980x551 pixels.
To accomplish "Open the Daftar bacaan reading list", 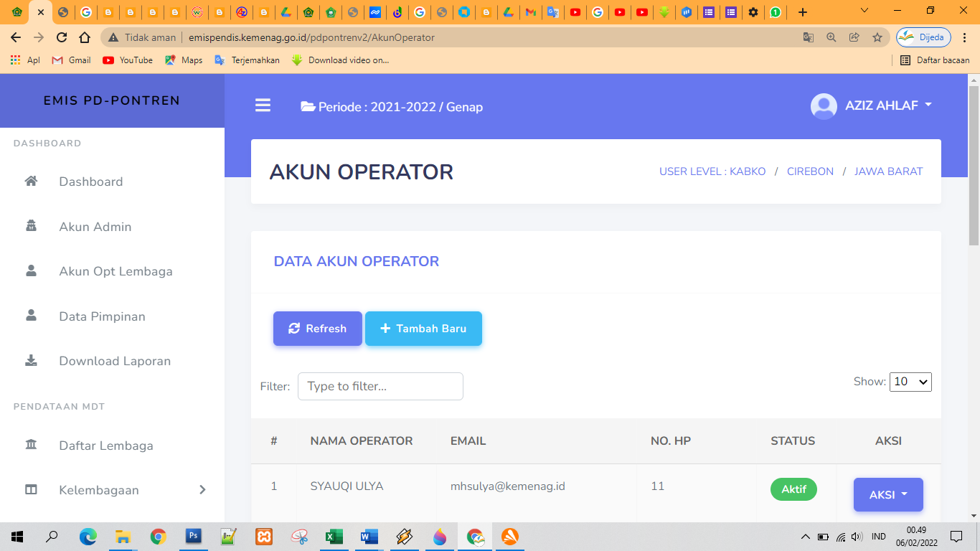I will (935, 60).
